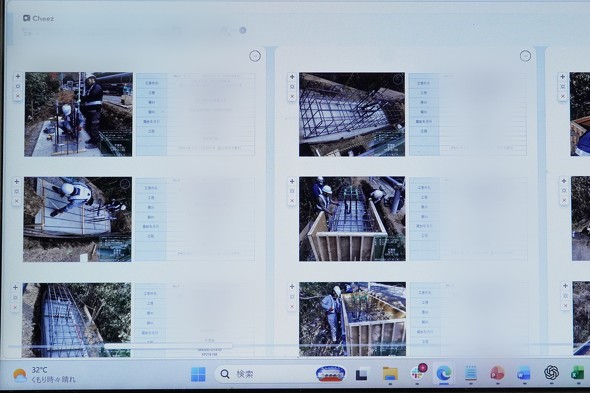590x393 pixels.
Task: Click X icon beside overhead rebar cage photo
Action: point(292,97)
